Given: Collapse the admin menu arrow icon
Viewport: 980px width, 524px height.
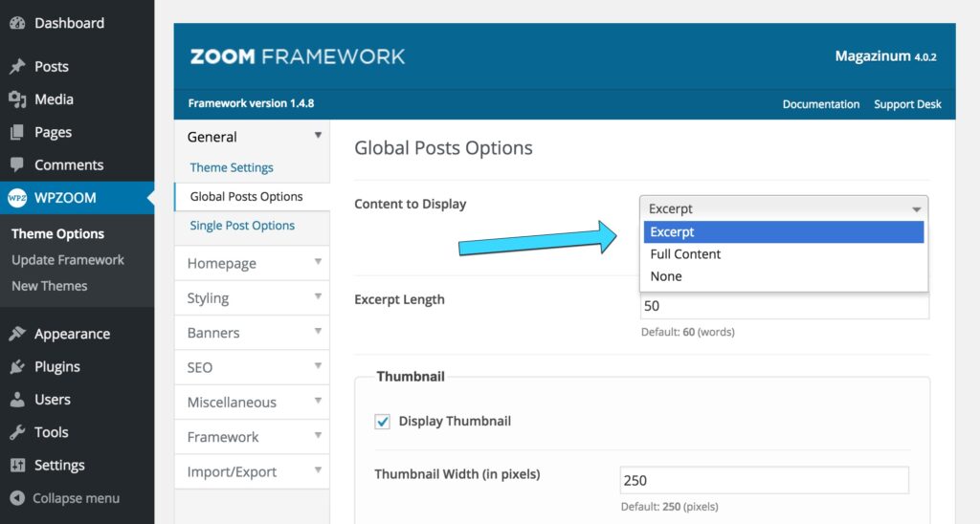Looking at the screenshot, I should click(17, 498).
